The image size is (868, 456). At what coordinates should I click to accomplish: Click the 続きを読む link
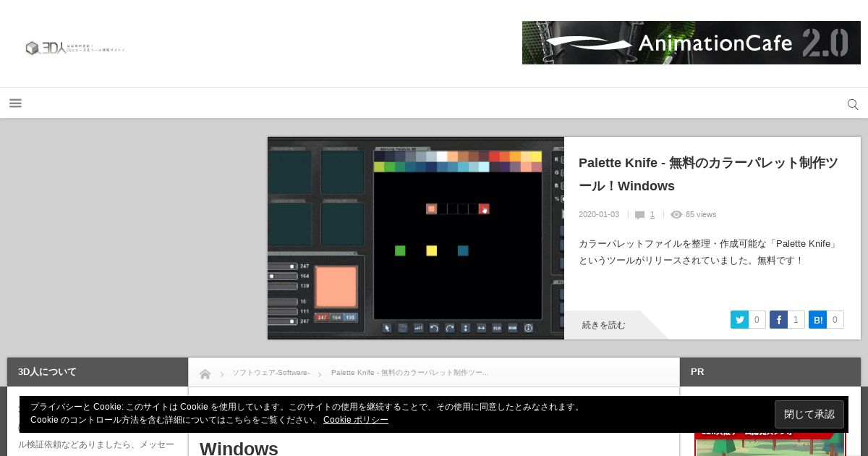coord(603,325)
